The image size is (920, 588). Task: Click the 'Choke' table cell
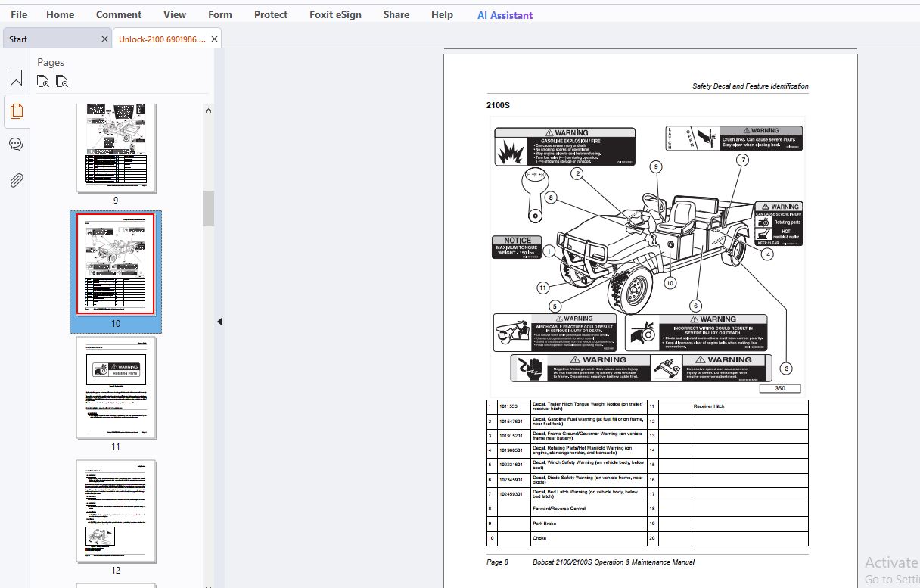pyautogui.click(x=589, y=538)
